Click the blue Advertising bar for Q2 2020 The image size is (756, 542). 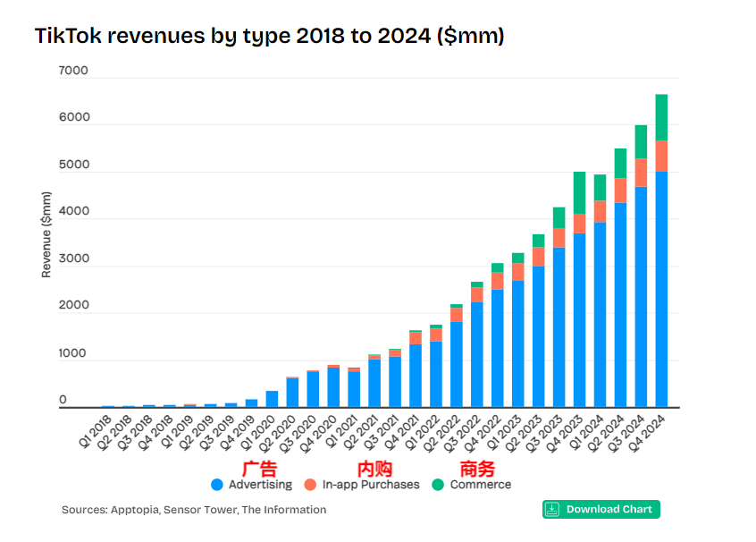[293, 393]
